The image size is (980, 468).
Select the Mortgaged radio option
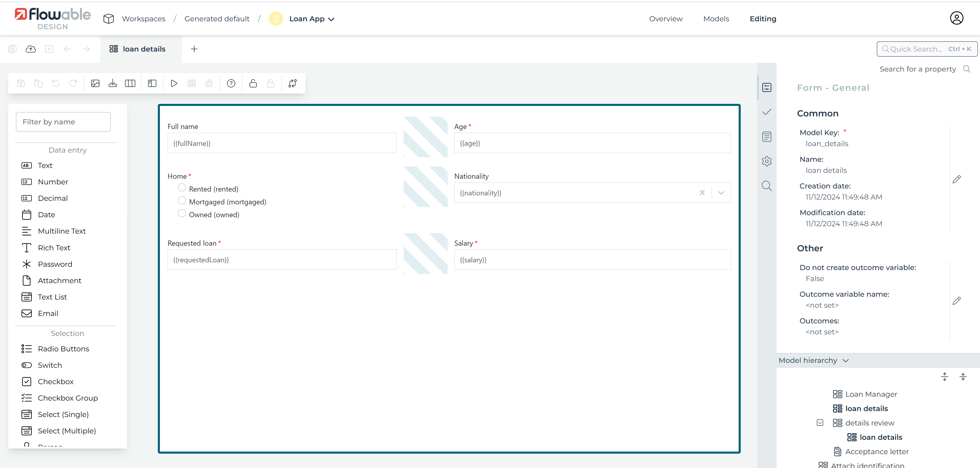(182, 201)
